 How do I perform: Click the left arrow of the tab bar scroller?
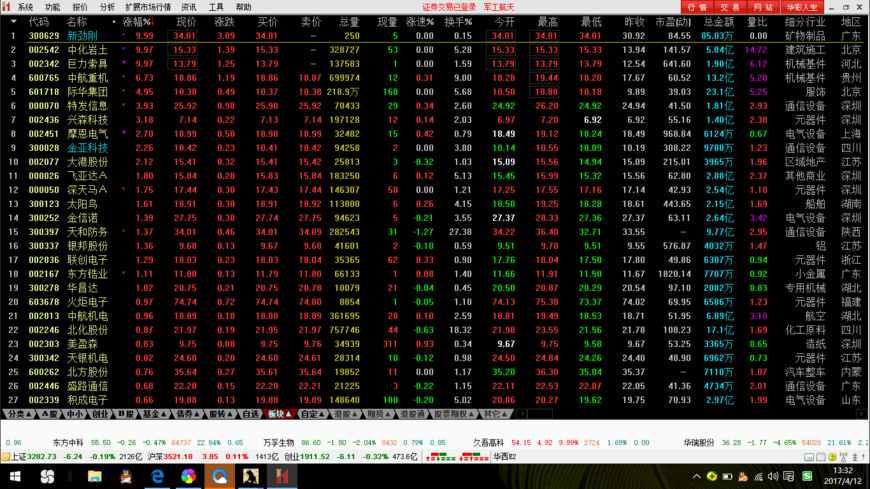click(522, 414)
